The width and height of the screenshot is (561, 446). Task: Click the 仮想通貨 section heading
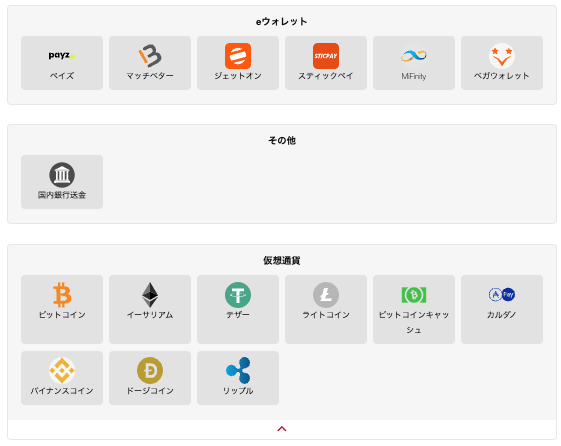click(x=282, y=260)
